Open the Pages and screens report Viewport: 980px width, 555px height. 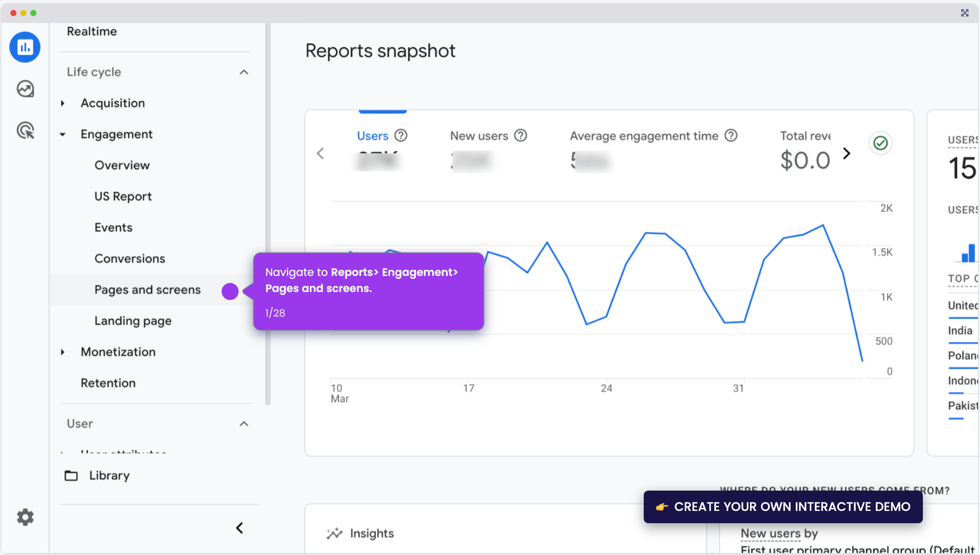(147, 290)
